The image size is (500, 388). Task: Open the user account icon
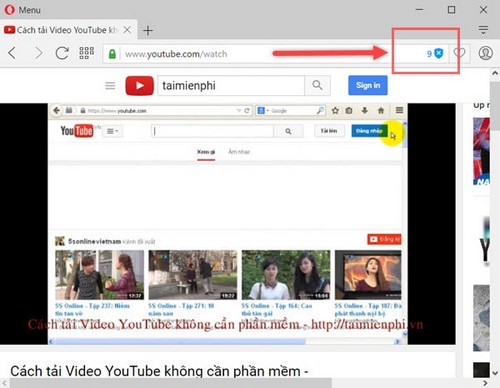tap(485, 53)
